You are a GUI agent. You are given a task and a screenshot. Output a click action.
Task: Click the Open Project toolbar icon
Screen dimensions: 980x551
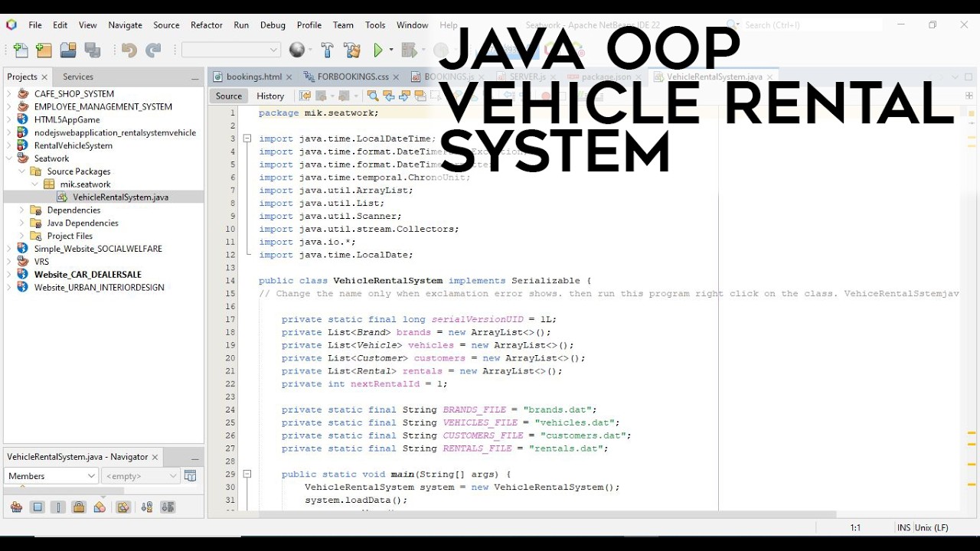point(68,51)
